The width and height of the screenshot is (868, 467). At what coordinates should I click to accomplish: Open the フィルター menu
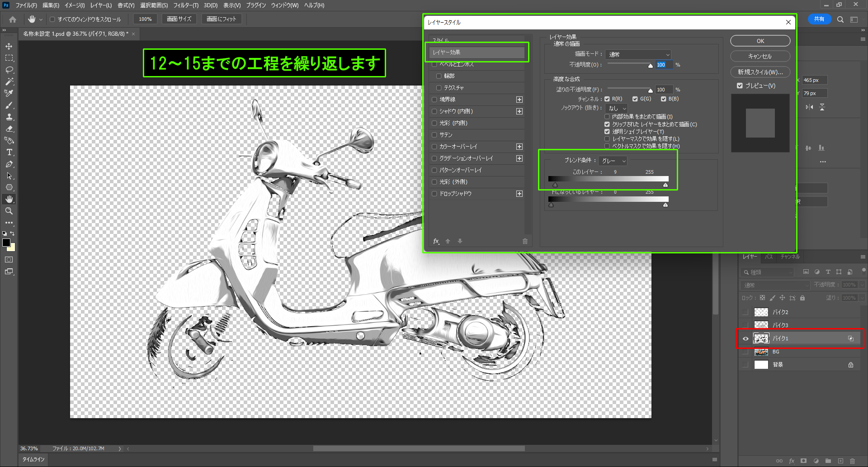(x=185, y=5)
